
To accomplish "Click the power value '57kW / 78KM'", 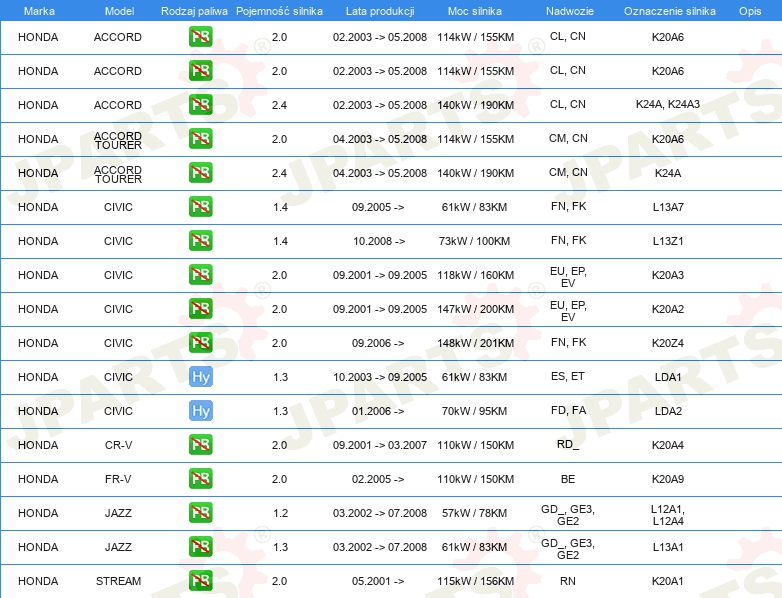I will pos(474,513).
